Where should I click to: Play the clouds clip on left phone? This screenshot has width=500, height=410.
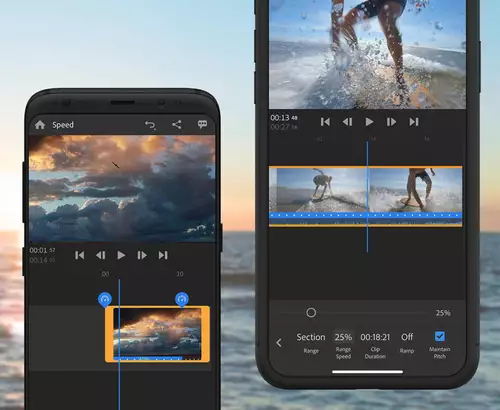click(121, 255)
